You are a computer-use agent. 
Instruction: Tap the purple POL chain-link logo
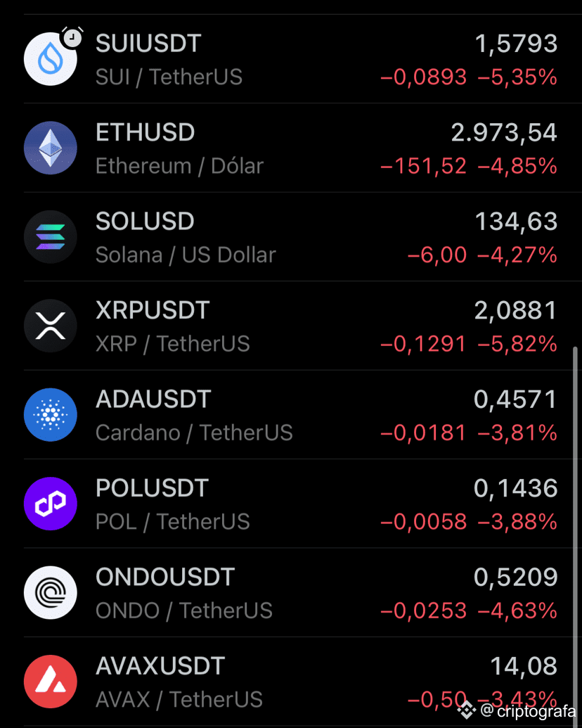pos(50,504)
